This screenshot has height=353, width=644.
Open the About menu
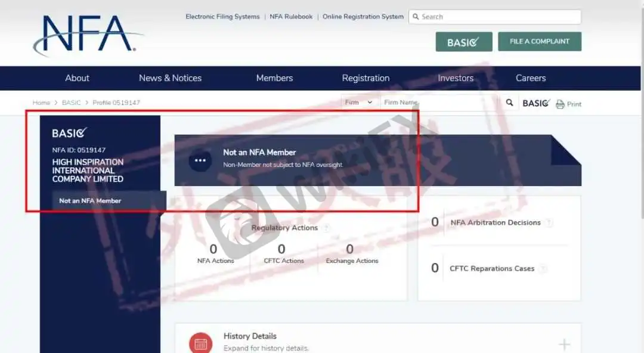tap(77, 78)
